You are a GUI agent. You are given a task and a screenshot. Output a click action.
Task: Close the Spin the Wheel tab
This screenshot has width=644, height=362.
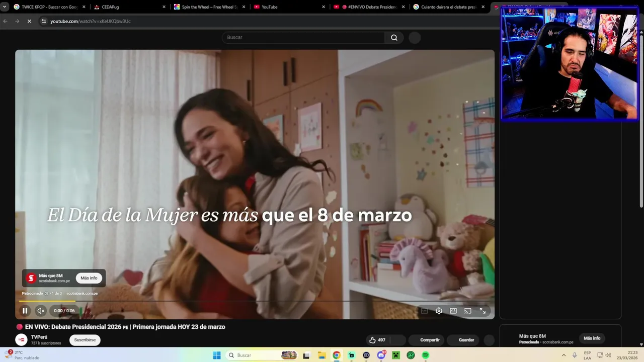coord(244,7)
